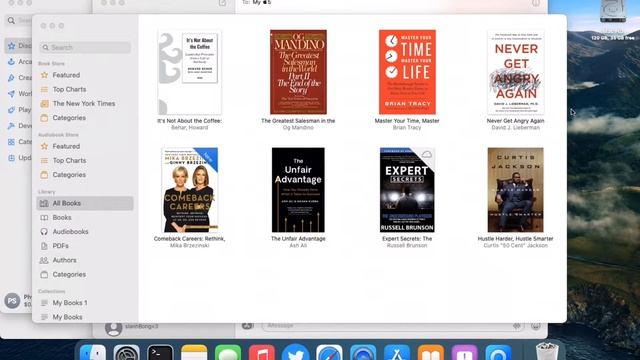
Task: Open Notes from the Dock
Action: coord(194,352)
